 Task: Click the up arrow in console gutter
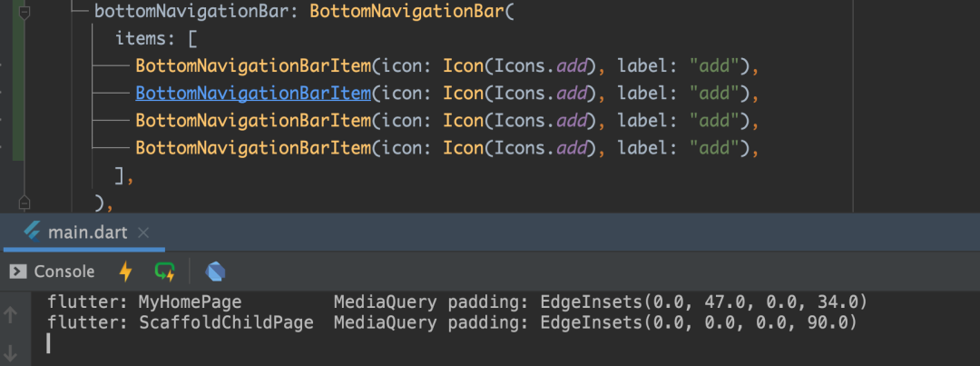pos(10,315)
